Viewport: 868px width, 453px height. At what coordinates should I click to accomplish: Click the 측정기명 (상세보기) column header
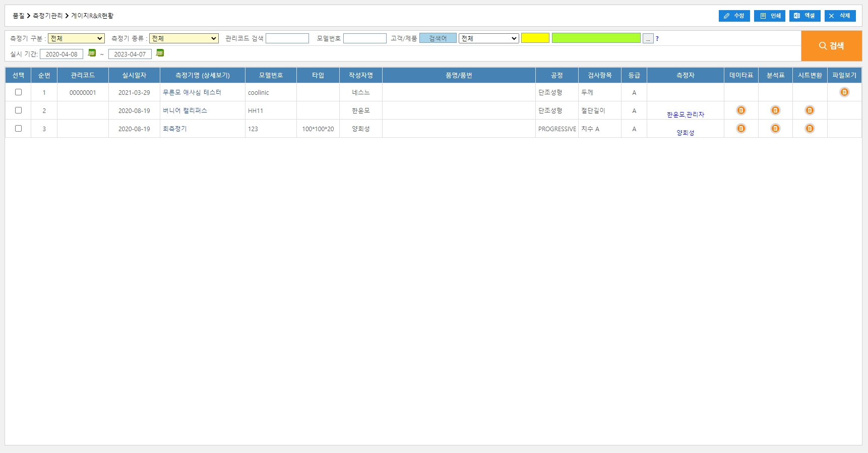click(x=202, y=75)
